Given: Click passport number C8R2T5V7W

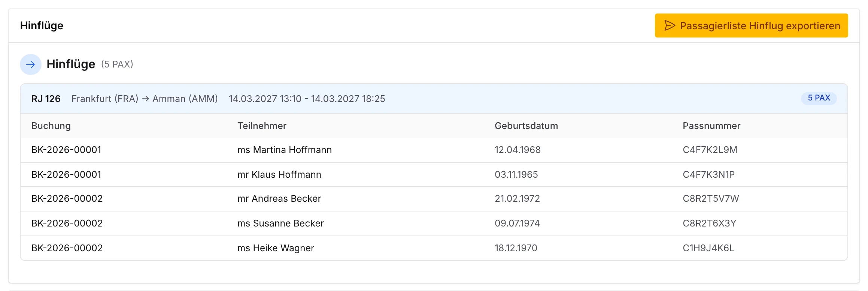Looking at the screenshot, I should click(x=711, y=199).
